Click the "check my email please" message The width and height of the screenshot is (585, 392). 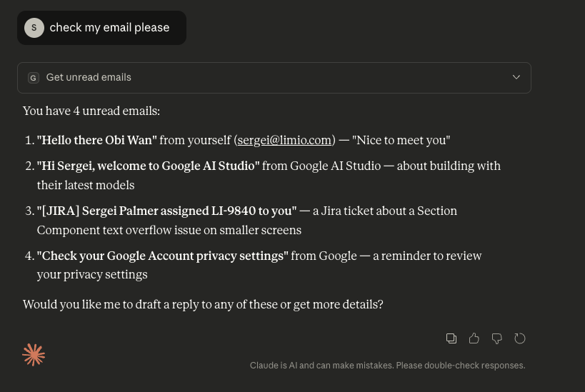(109, 28)
